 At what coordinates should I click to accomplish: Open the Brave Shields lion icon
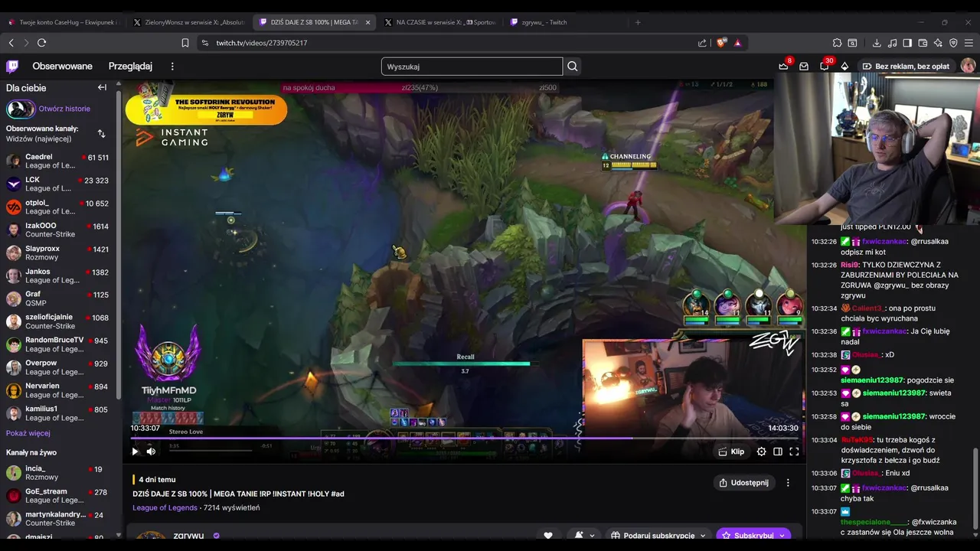coord(720,43)
